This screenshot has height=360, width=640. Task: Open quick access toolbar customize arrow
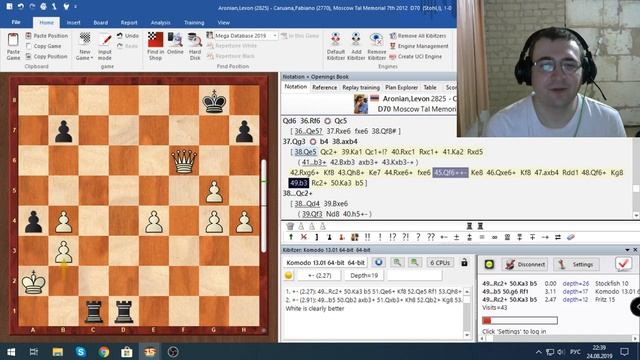click(x=75, y=7)
